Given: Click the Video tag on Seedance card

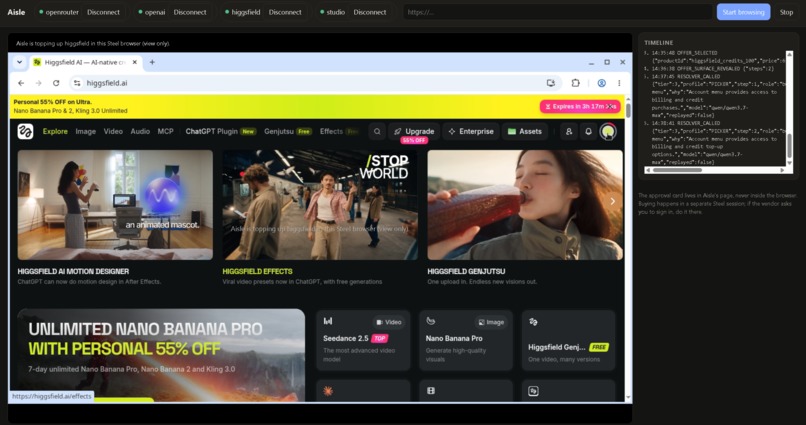Looking at the screenshot, I should (389, 322).
